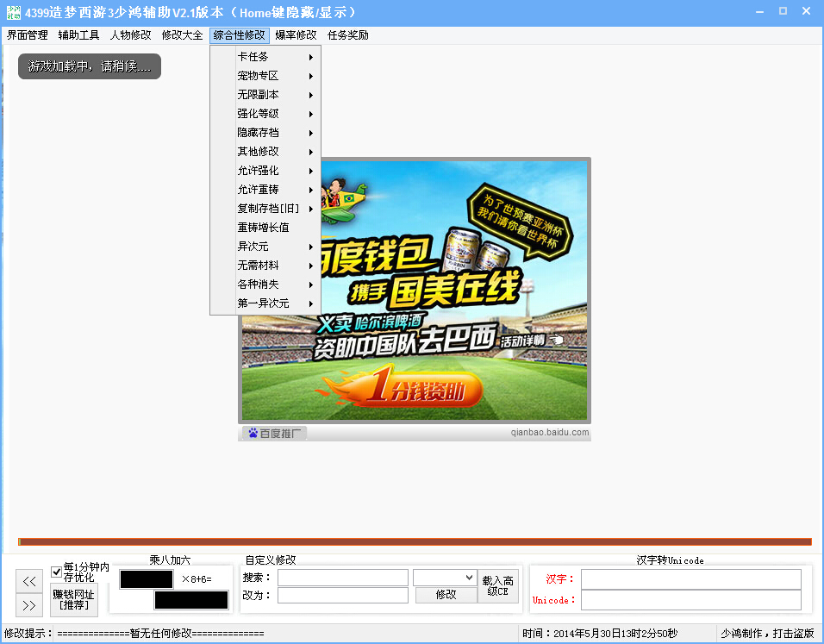Expand the 异次元 submenu
The image size is (824, 644).
click(265, 246)
